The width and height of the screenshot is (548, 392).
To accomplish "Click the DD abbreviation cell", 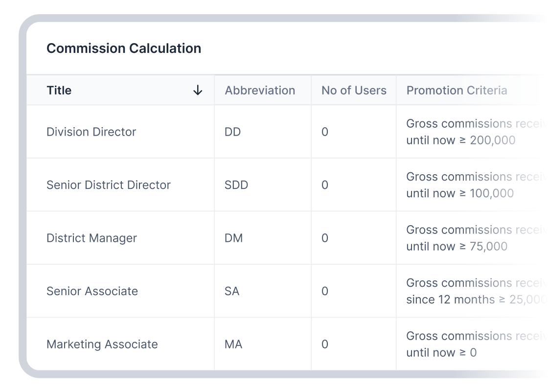I will [x=232, y=132].
